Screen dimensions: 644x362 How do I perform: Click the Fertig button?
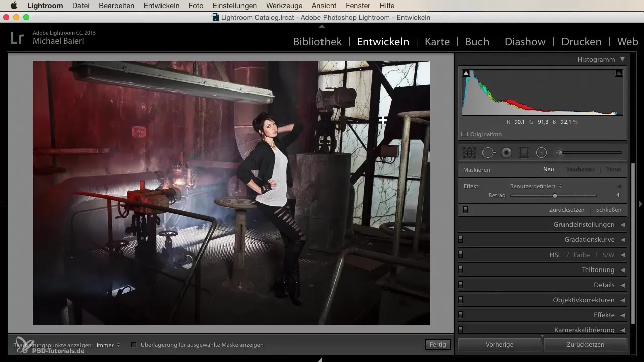(438, 344)
